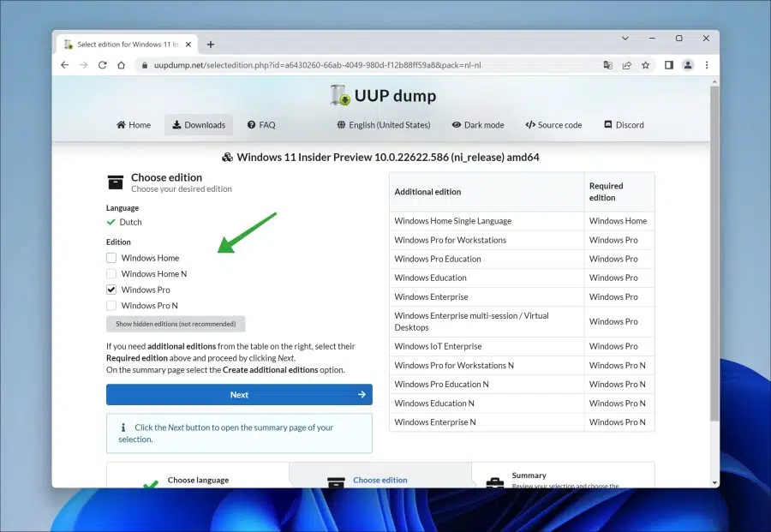The width and height of the screenshot is (771, 532).
Task: Tick the Windows Pro N checkbox
Action: [x=111, y=305]
